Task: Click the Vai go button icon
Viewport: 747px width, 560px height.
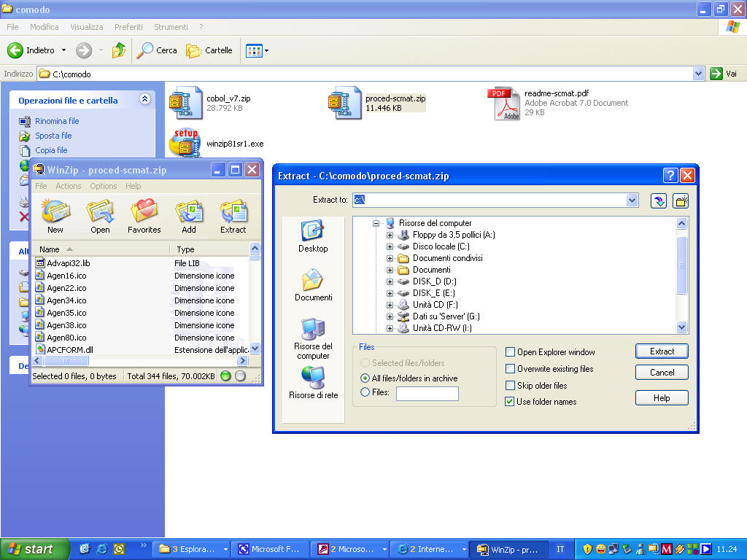Action: tap(716, 74)
